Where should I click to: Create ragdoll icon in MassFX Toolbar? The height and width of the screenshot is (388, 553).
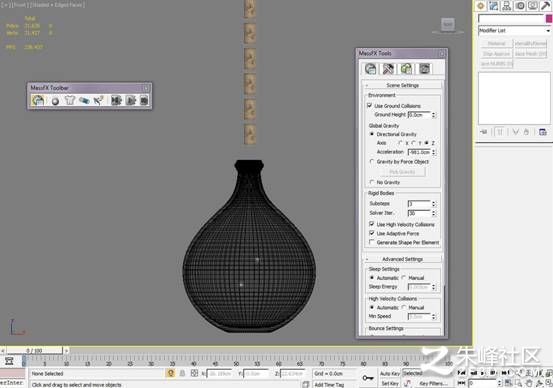pyautogui.click(x=98, y=101)
